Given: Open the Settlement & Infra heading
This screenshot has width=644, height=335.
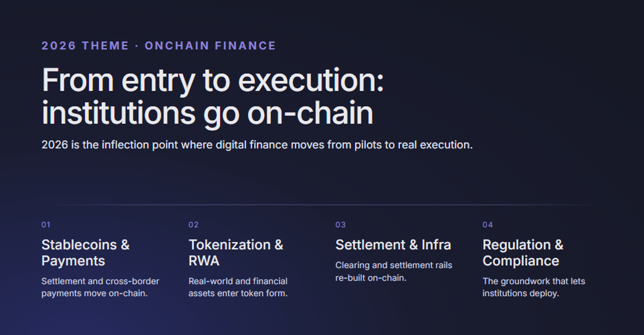Looking at the screenshot, I should pos(393,245).
